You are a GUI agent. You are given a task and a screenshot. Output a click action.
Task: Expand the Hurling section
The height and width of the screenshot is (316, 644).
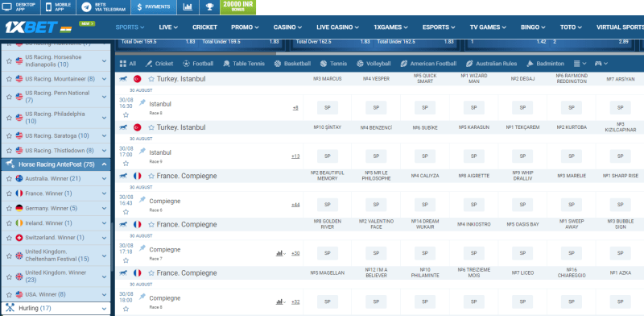(x=104, y=308)
